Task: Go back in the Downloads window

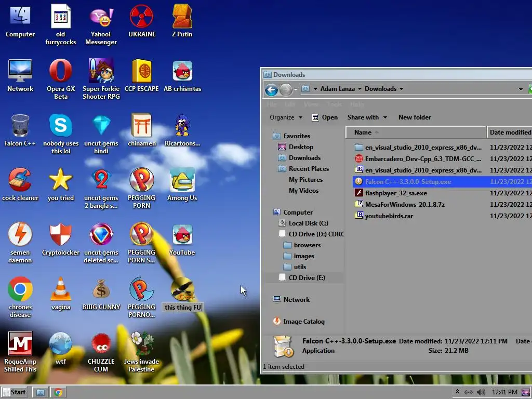Action: click(x=271, y=89)
